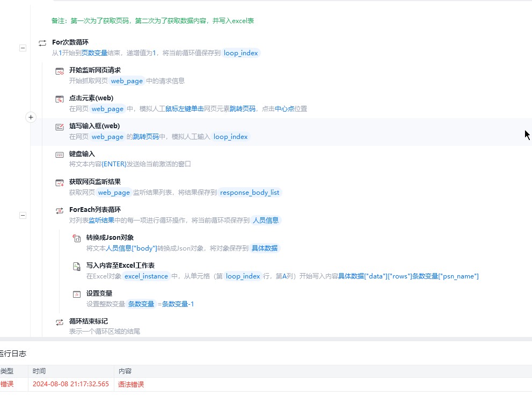Image resolution: width=532 pixels, height=404 pixels.
Task: Open the excel_instance variable tag
Action: 146,276
